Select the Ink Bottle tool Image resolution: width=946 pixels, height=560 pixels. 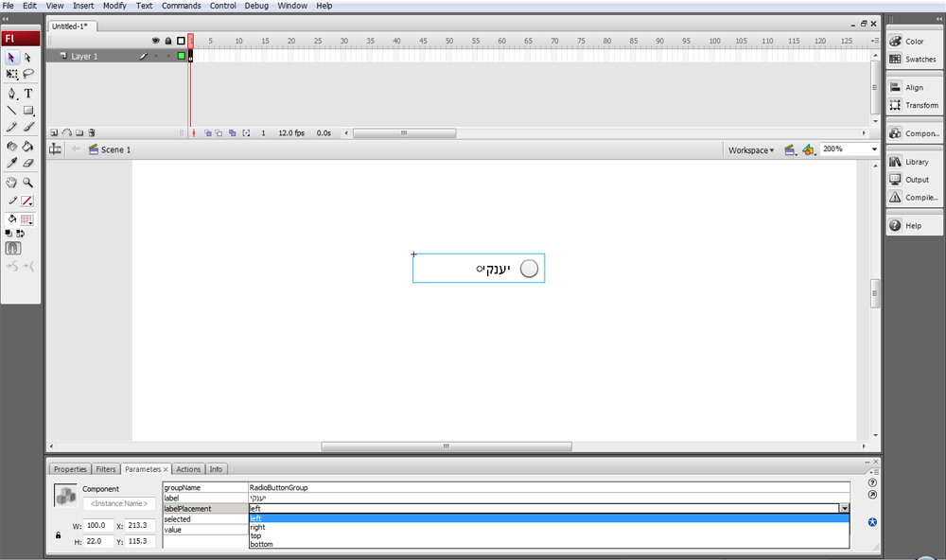[11, 146]
